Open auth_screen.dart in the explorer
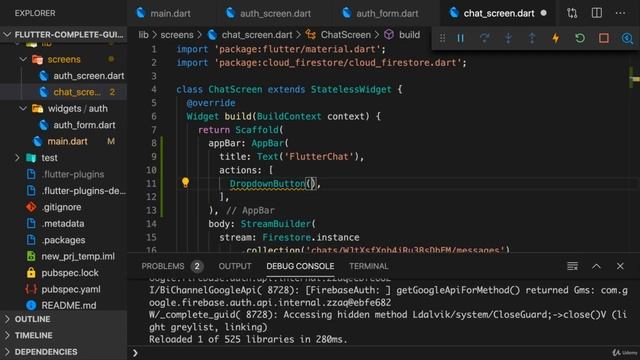640x360 pixels. (89, 76)
